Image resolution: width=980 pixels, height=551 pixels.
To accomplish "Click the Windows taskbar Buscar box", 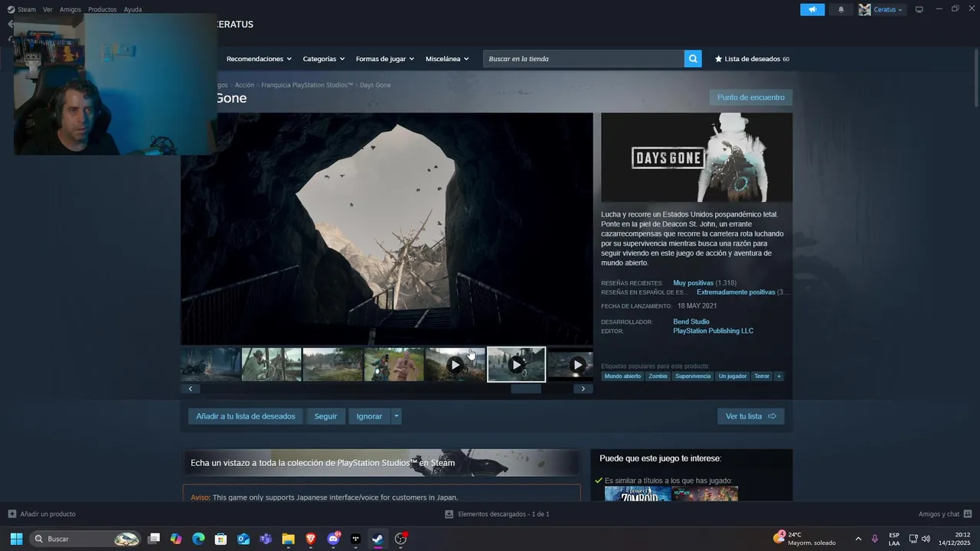I will (86, 539).
